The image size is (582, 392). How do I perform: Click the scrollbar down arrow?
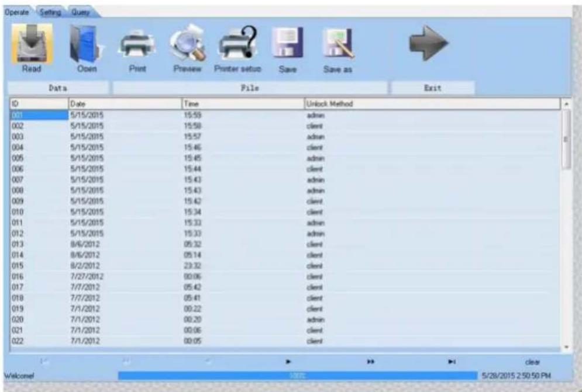coord(566,347)
